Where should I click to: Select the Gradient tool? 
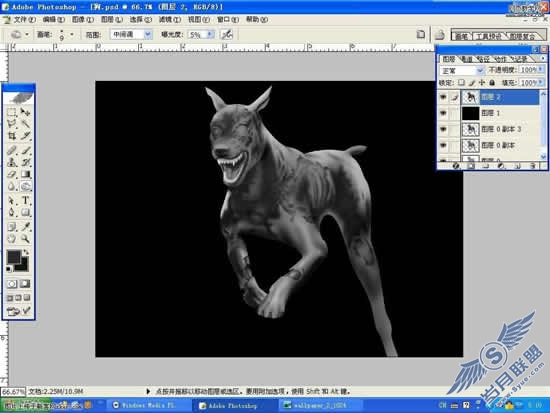(x=25, y=174)
